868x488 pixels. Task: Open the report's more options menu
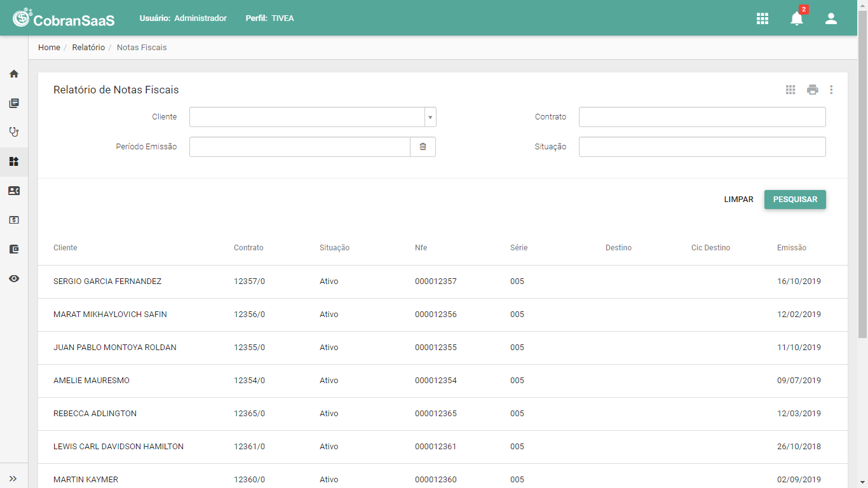pyautogui.click(x=831, y=90)
